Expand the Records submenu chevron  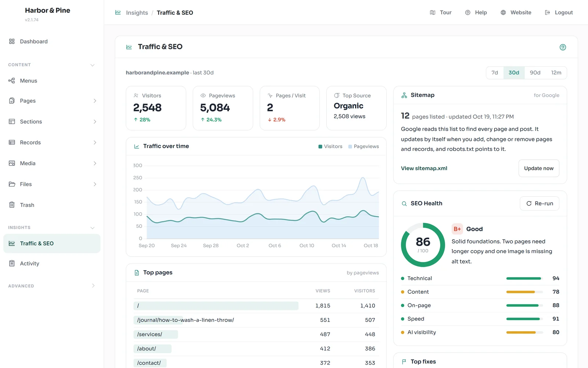(x=95, y=142)
